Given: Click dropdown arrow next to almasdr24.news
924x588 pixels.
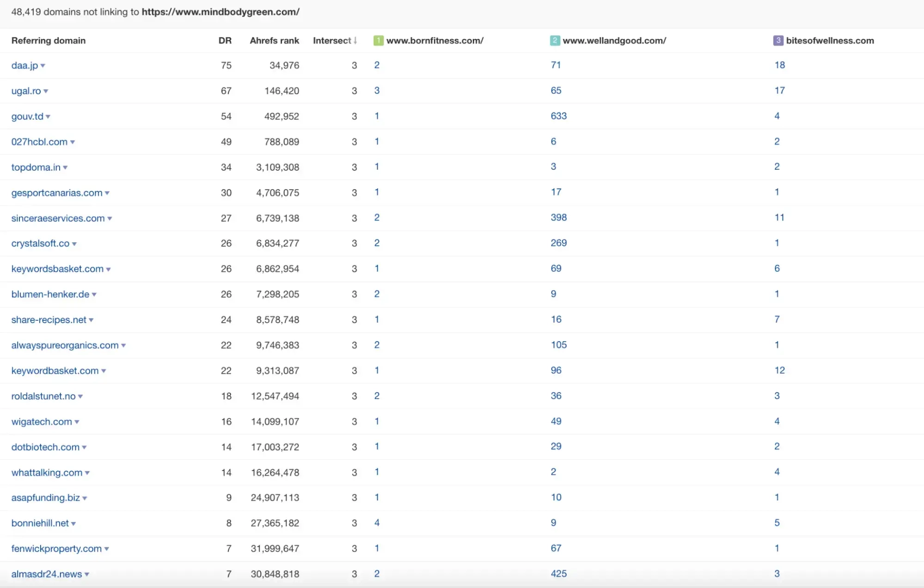Looking at the screenshot, I should (x=87, y=575).
